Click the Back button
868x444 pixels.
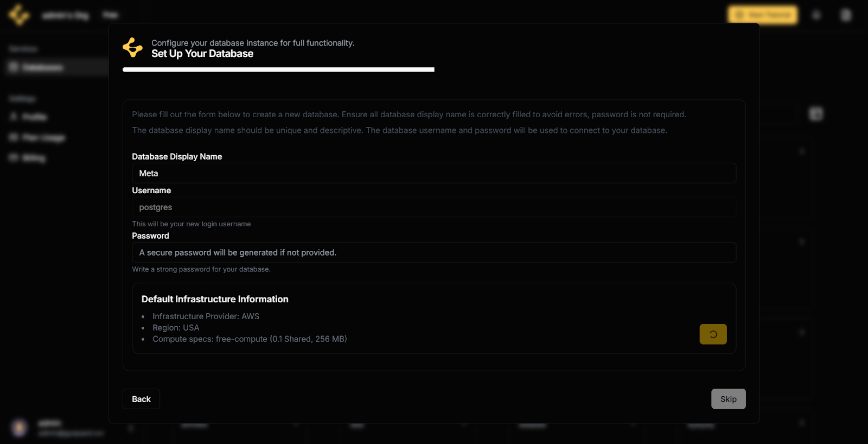coord(141,399)
